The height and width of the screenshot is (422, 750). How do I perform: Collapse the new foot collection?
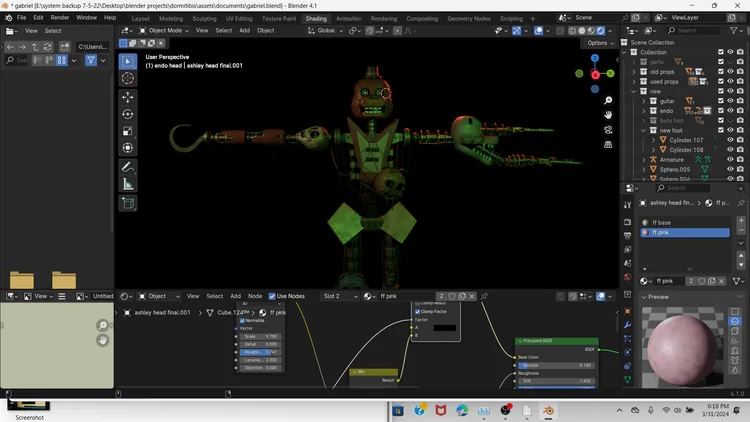pos(644,130)
